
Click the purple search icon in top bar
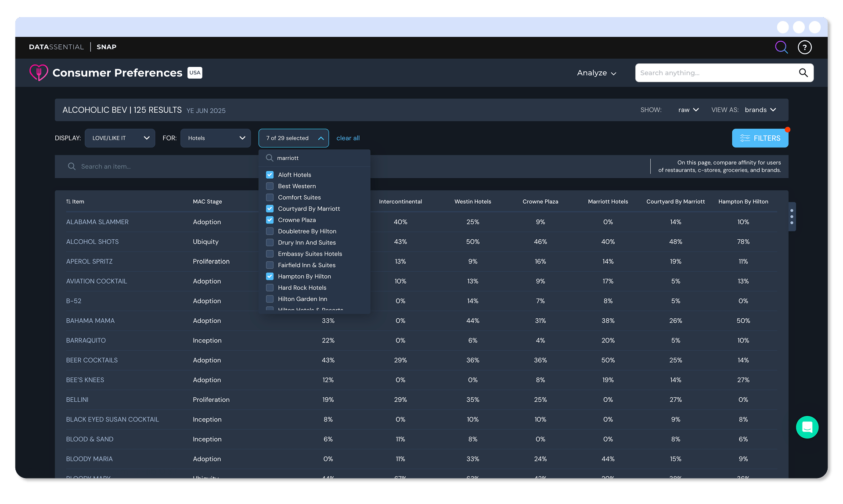point(781,47)
